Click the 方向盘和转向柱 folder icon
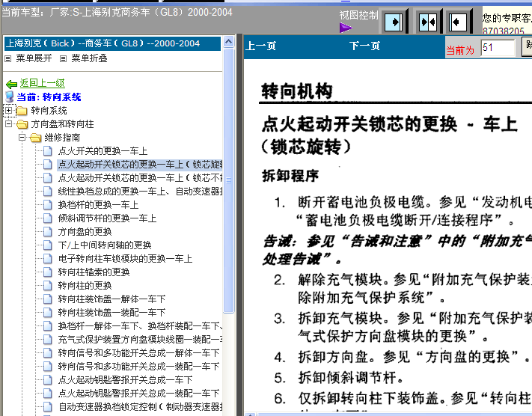532x416 pixels. coord(22,124)
